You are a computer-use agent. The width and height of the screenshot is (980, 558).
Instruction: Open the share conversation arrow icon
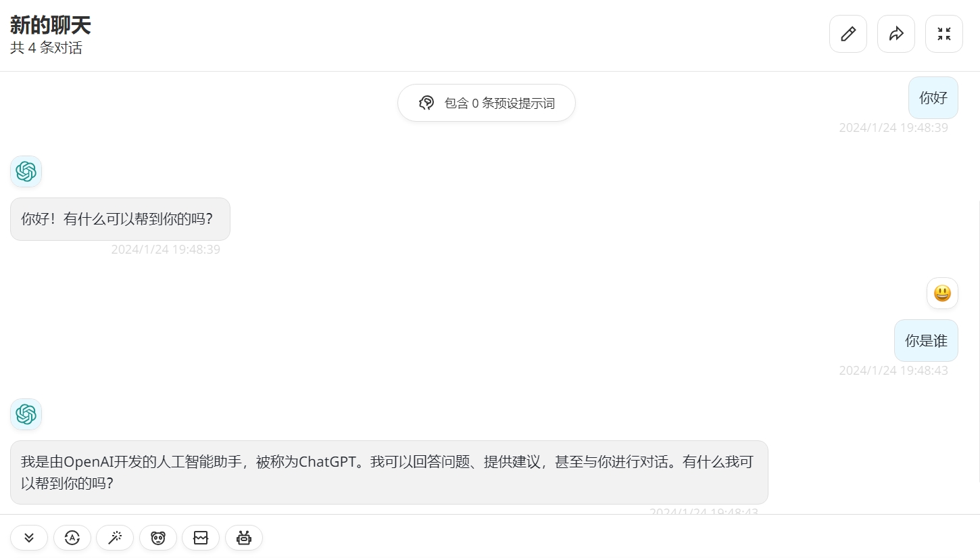coord(896,34)
